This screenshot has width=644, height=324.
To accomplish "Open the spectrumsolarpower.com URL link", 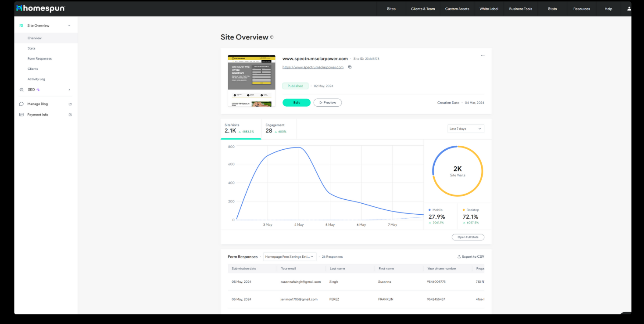I will pyautogui.click(x=313, y=67).
